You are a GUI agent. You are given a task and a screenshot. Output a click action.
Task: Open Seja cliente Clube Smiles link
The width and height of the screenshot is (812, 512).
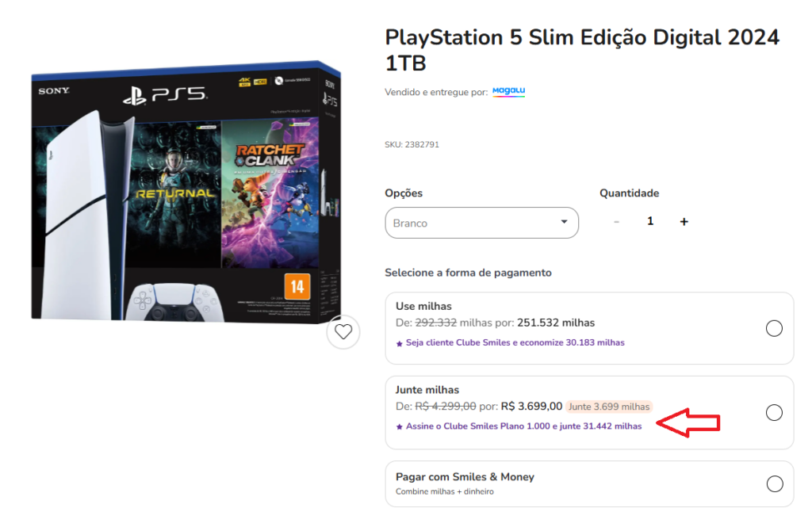tap(515, 342)
